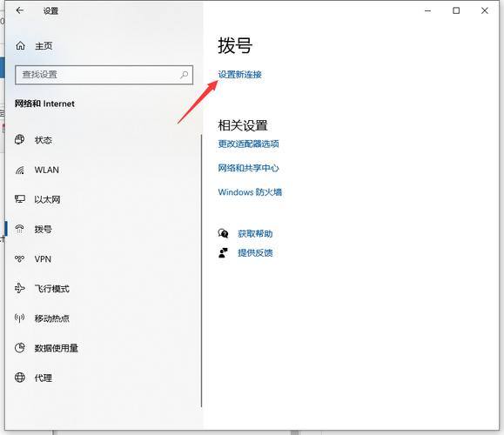The image size is (504, 435).
Task: Click the Wi-Fi icon beside WLAN
Action: click(20, 170)
